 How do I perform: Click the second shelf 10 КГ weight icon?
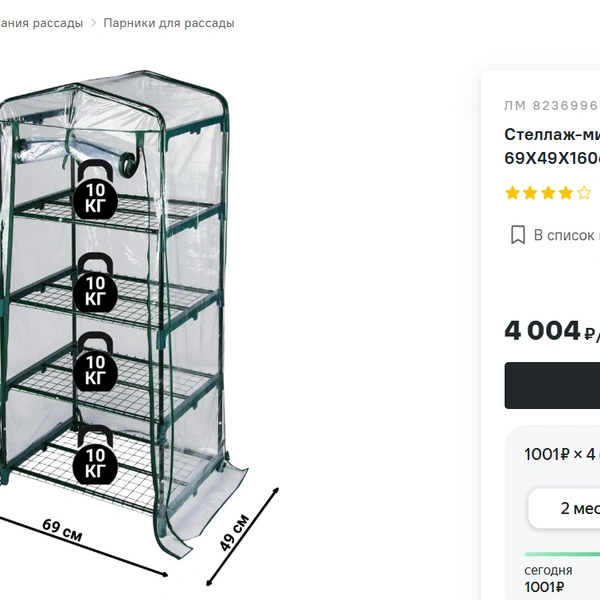[x=95, y=283]
